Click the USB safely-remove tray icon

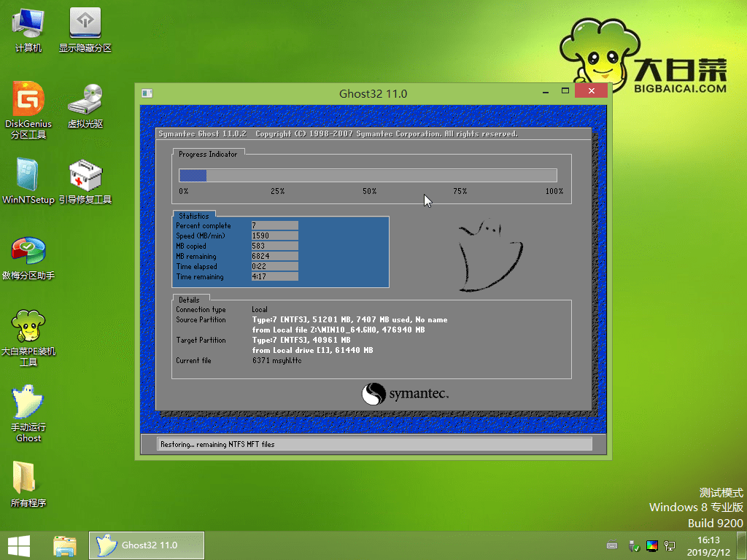point(633,545)
